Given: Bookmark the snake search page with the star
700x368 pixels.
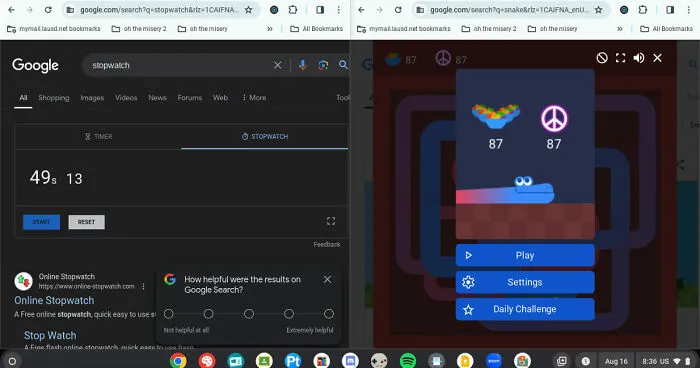Looking at the screenshot, I should coord(599,9).
